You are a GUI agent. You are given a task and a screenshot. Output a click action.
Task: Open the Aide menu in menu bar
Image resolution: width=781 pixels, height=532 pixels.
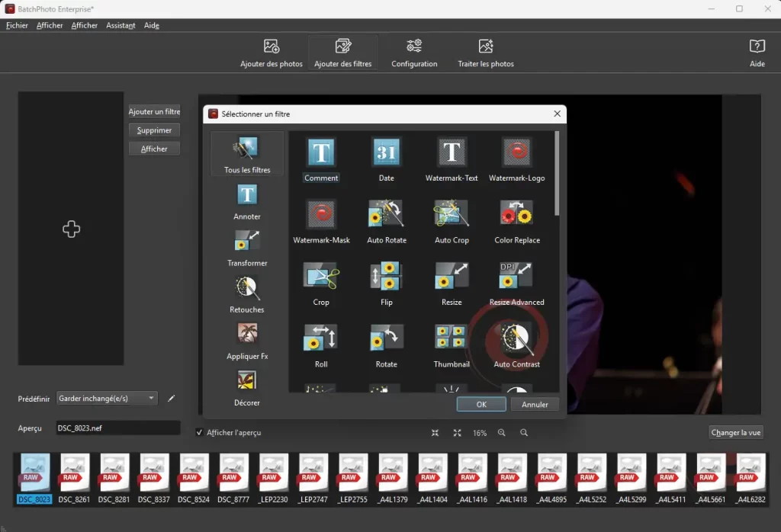(152, 25)
